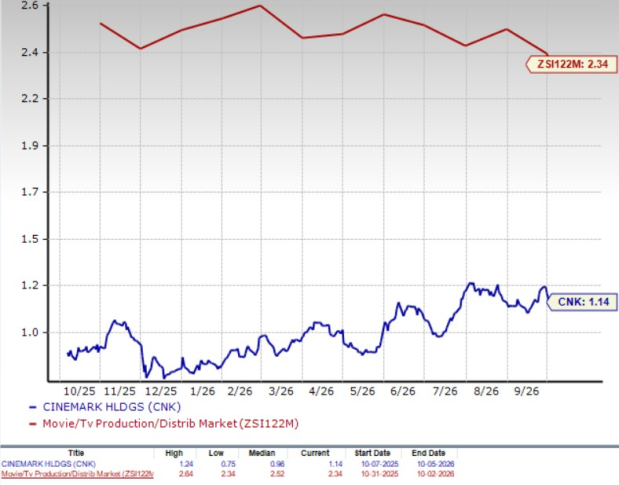Click the 11/25 x-axis label

coord(120,391)
